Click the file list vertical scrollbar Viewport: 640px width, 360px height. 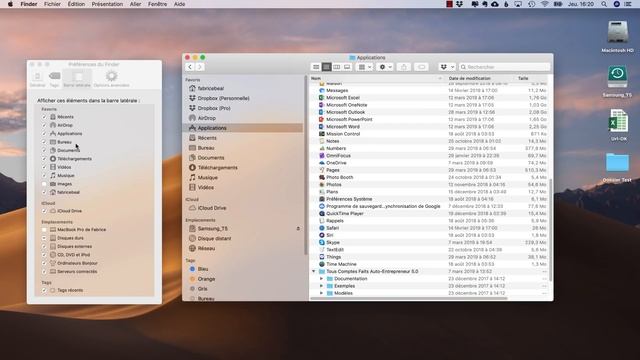(x=551, y=229)
